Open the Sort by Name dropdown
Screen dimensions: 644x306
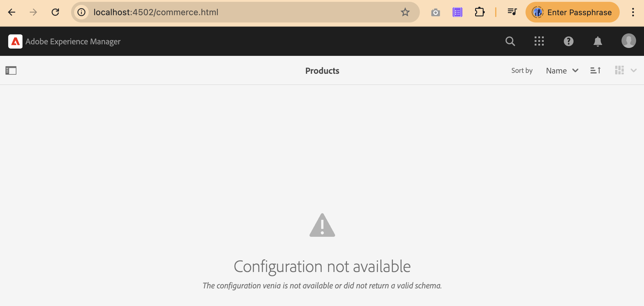pos(562,70)
